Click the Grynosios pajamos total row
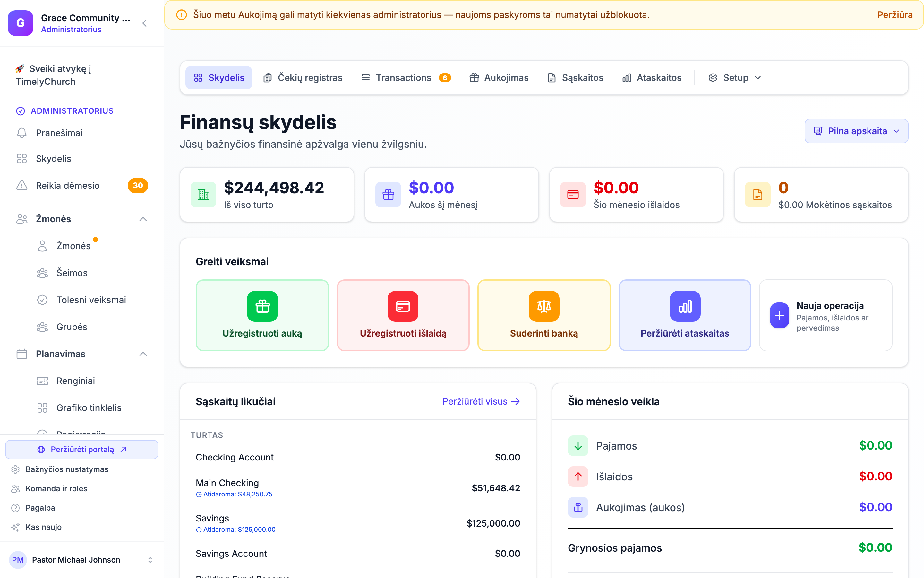 point(730,548)
